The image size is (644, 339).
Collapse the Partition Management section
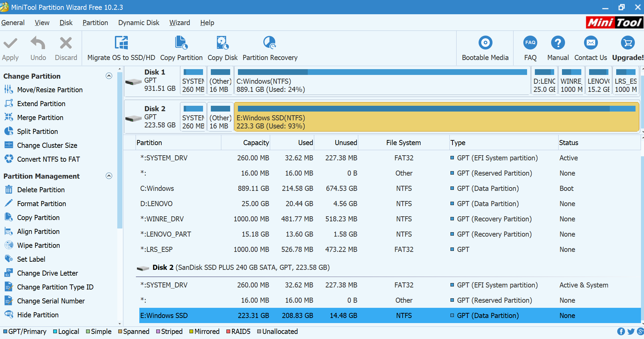[109, 176]
